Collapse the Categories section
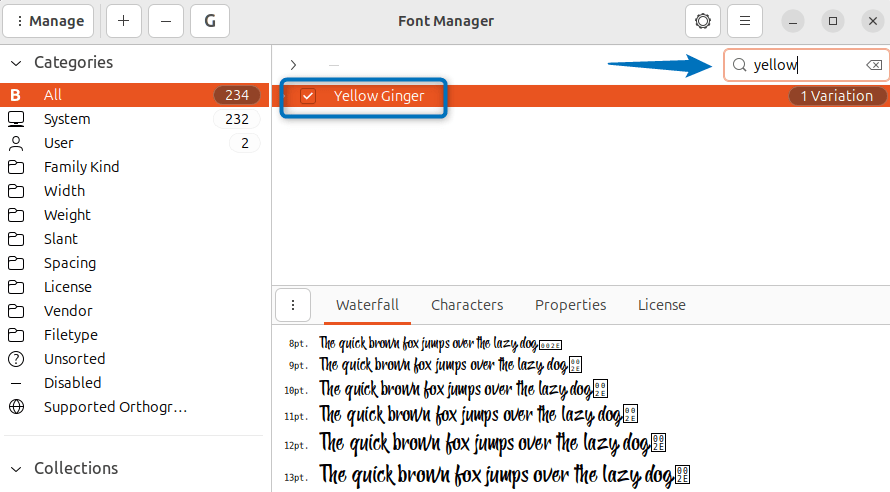890x492 pixels. (x=16, y=63)
